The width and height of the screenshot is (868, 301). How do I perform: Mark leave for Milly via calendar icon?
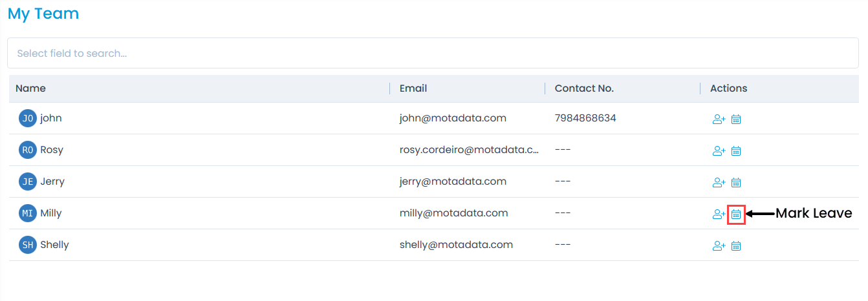click(x=736, y=214)
